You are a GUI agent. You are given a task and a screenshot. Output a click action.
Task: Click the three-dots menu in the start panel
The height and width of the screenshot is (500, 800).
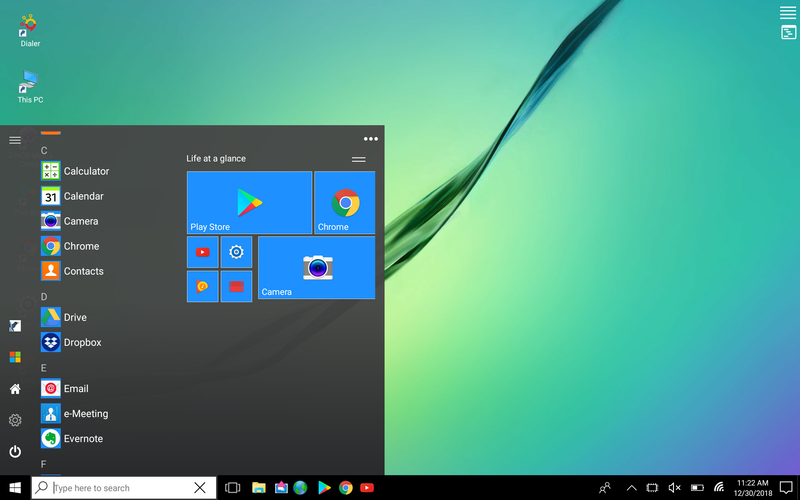371,139
